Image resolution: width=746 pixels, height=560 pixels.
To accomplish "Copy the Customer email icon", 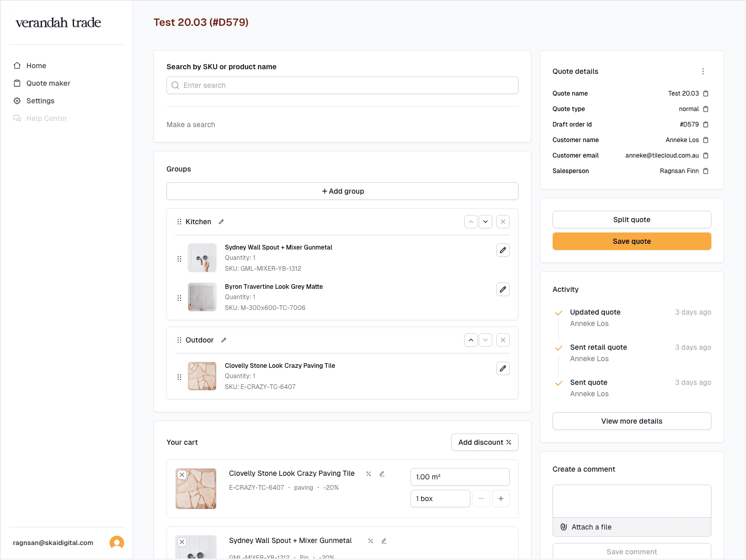I will 706,155.
